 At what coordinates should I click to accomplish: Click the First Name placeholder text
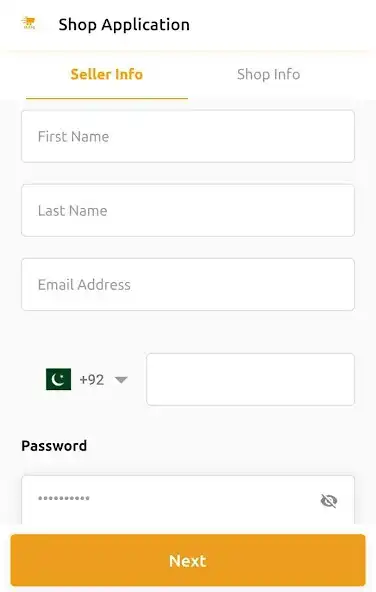[x=73, y=137]
